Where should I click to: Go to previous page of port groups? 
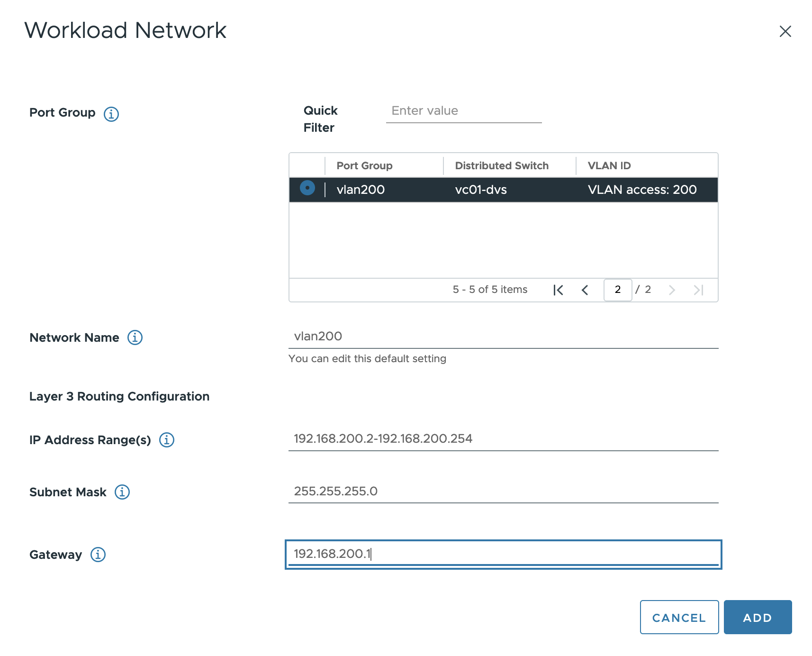pos(585,290)
